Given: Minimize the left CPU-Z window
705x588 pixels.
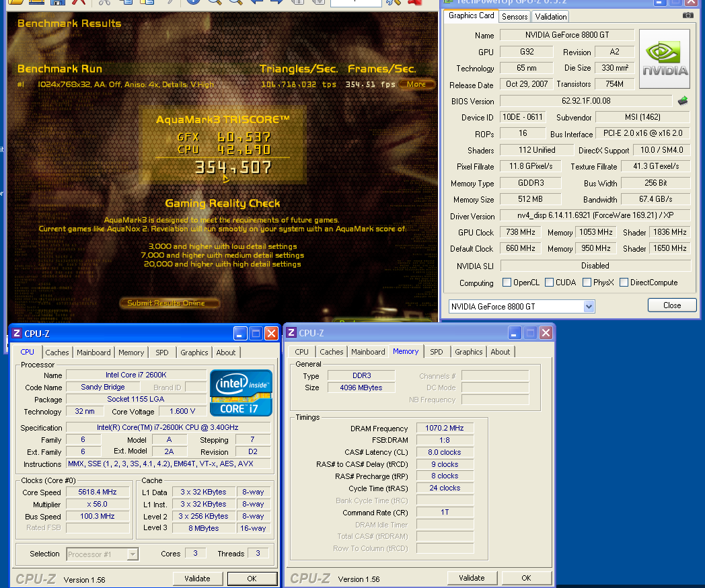Looking at the screenshot, I should pos(240,333).
